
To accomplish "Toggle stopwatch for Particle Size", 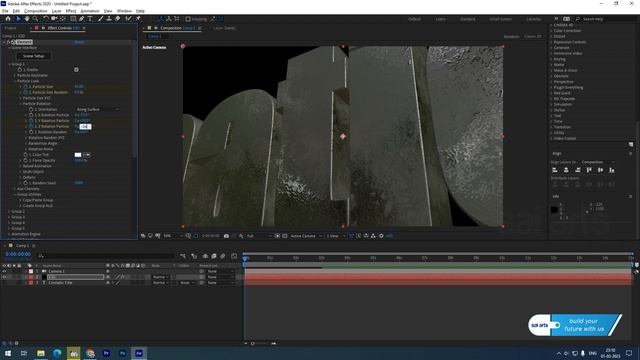I will (25, 87).
